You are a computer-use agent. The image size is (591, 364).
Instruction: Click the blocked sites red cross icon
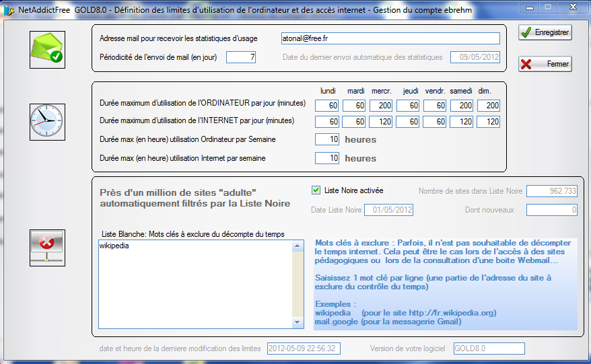pyautogui.click(x=47, y=246)
